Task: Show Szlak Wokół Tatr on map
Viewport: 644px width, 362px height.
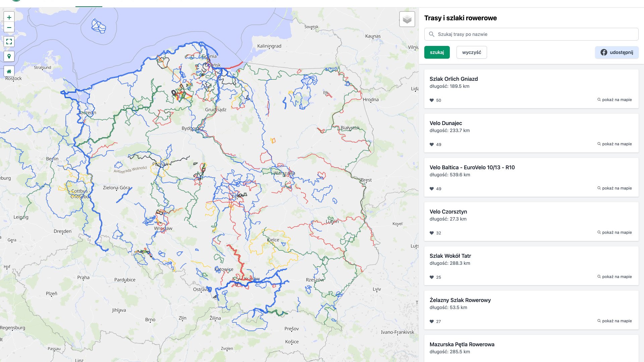Action: point(614,277)
